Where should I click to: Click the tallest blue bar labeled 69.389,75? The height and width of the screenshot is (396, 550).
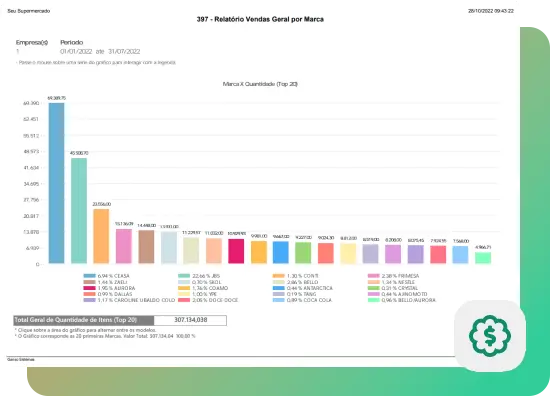pyautogui.click(x=56, y=183)
